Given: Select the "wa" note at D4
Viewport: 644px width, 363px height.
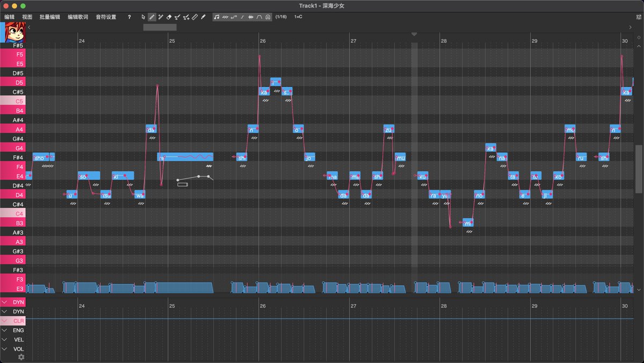Looking at the screenshot, I should tap(140, 195).
